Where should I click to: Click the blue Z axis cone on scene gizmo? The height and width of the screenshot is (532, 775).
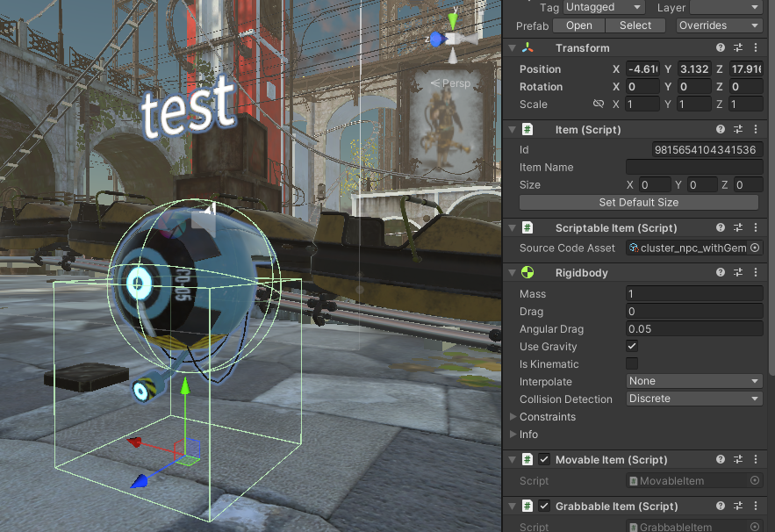[x=436, y=39]
